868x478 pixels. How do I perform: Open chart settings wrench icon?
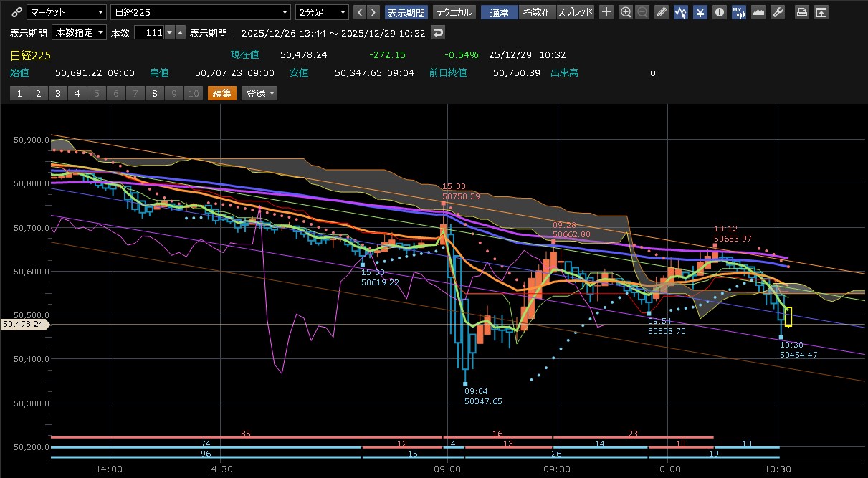coord(777,12)
